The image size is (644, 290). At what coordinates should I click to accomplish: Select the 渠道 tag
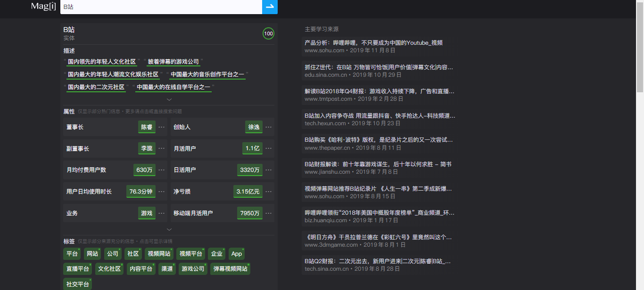click(167, 269)
